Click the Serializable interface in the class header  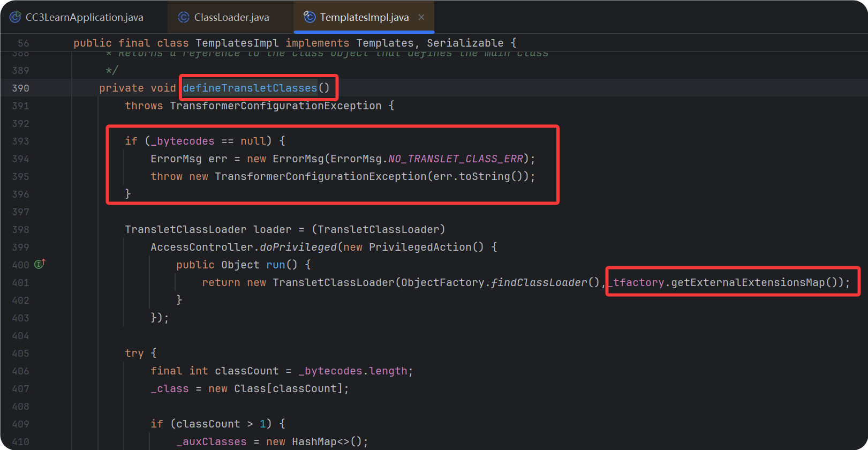tap(465, 43)
